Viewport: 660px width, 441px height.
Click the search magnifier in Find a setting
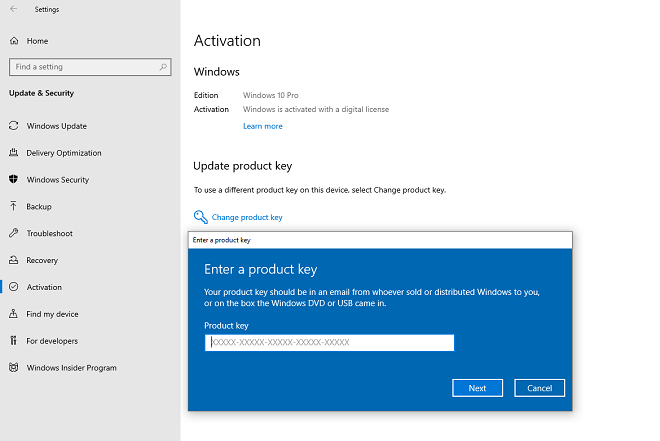click(x=163, y=67)
